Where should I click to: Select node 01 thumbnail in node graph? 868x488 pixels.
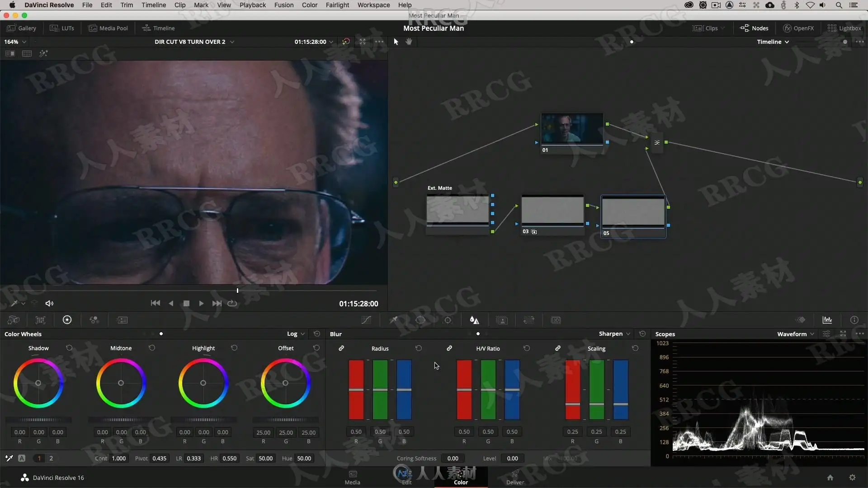[x=572, y=129]
